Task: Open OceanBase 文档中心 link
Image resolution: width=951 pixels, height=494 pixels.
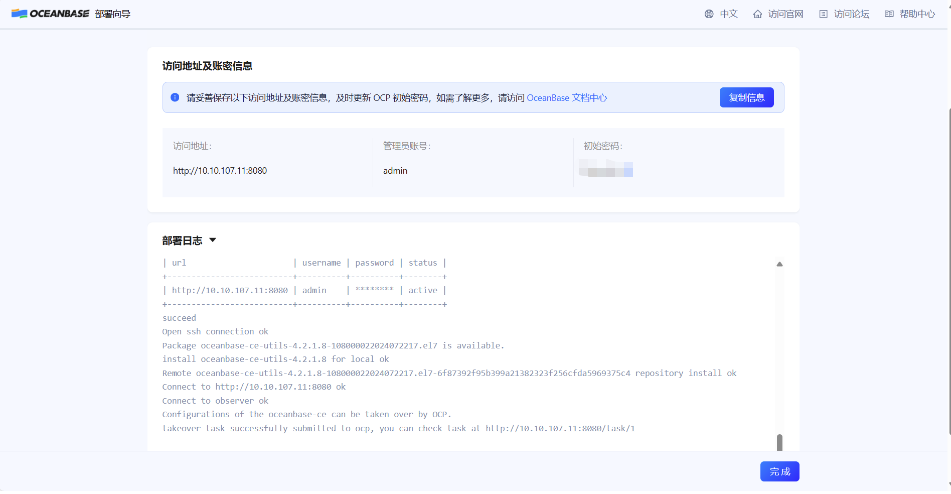Action: (x=566, y=98)
